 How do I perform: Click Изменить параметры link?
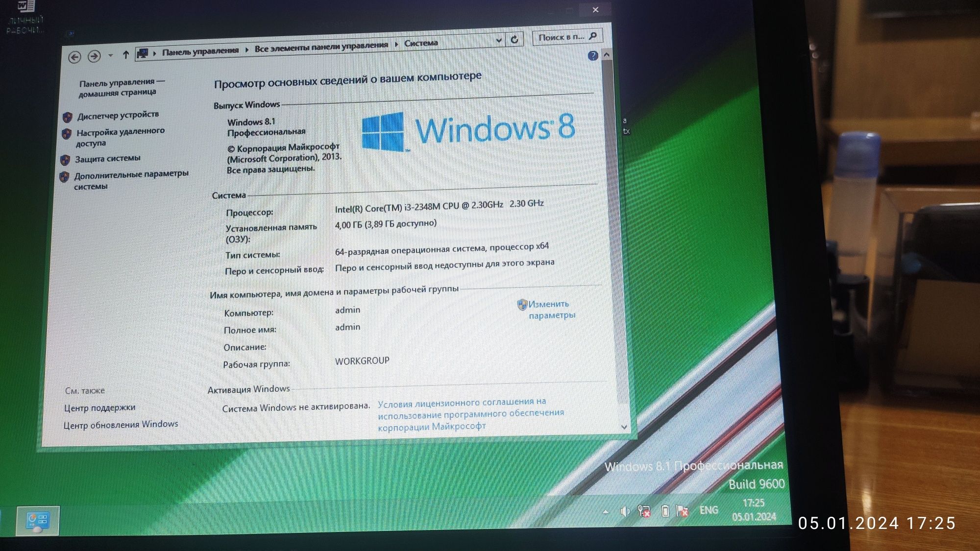(551, 310)
